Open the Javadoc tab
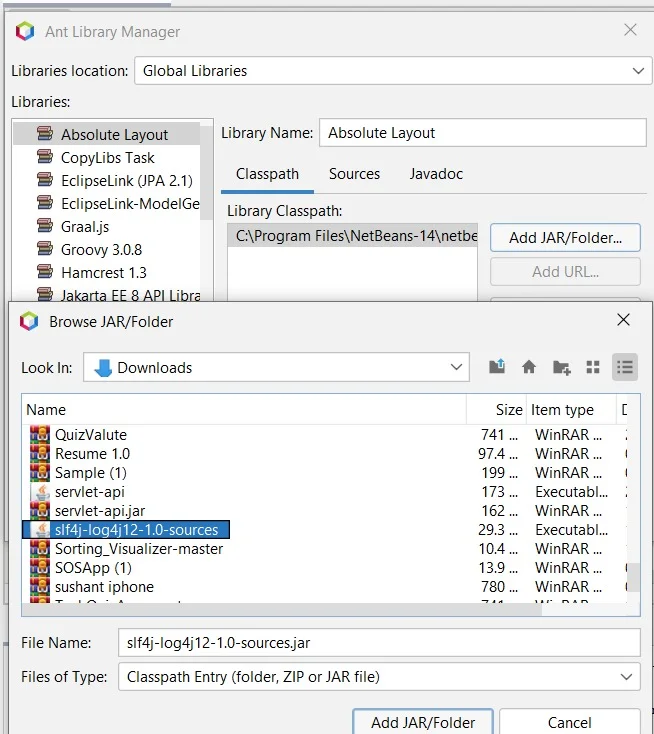Screen dimensions: 654x734 pyautogui.click(x=436, y=174)
